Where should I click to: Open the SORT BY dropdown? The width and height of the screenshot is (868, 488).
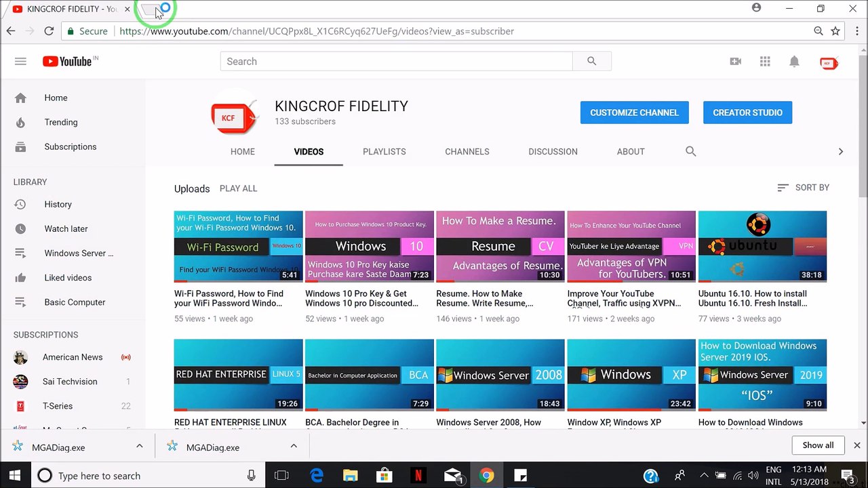pyautogui.click(x=804, y=188)
